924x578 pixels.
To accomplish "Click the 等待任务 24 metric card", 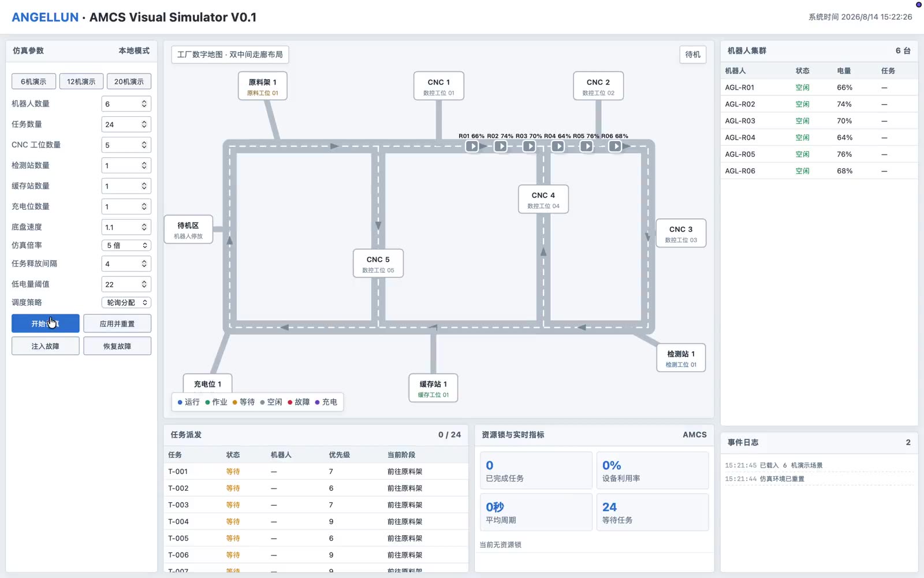I will 652,512.
